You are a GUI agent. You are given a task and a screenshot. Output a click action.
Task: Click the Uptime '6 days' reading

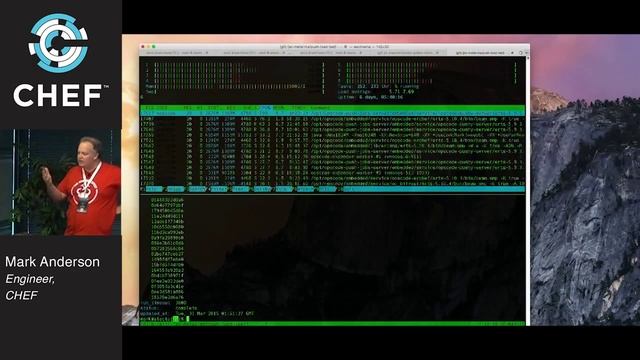370,97
